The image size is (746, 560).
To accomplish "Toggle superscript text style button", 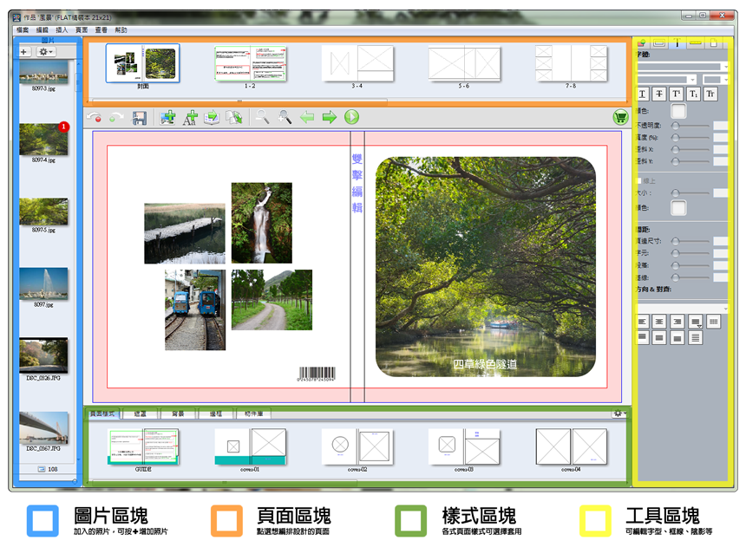I will pyautogui.click(x=677, y=94).
